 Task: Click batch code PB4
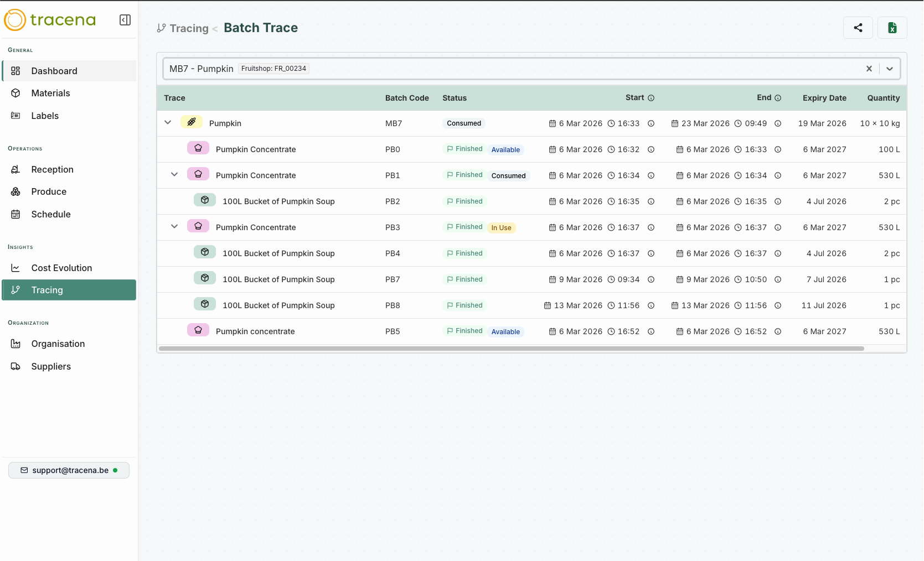point(393,253)
